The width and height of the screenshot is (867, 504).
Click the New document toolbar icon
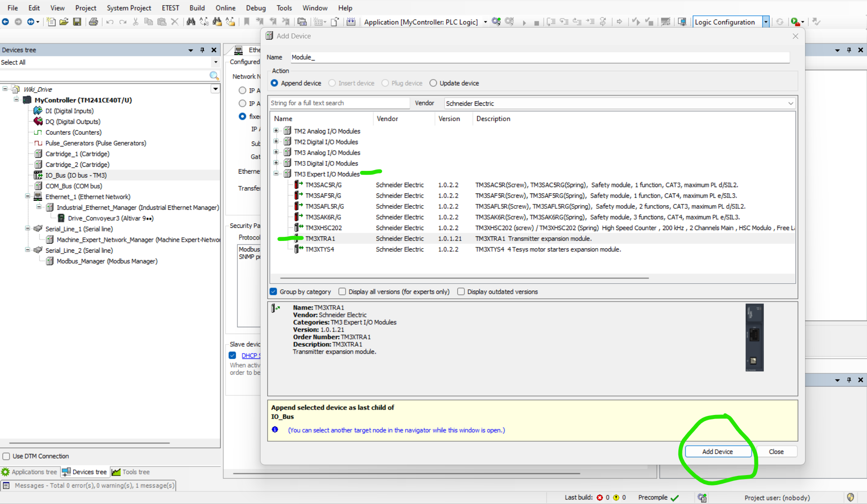click(51, 22)
